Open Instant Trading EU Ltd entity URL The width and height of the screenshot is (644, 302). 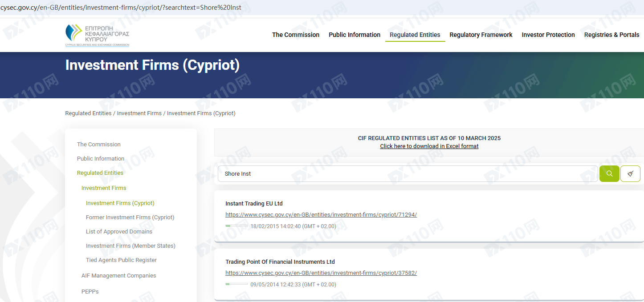pos(321,215)
